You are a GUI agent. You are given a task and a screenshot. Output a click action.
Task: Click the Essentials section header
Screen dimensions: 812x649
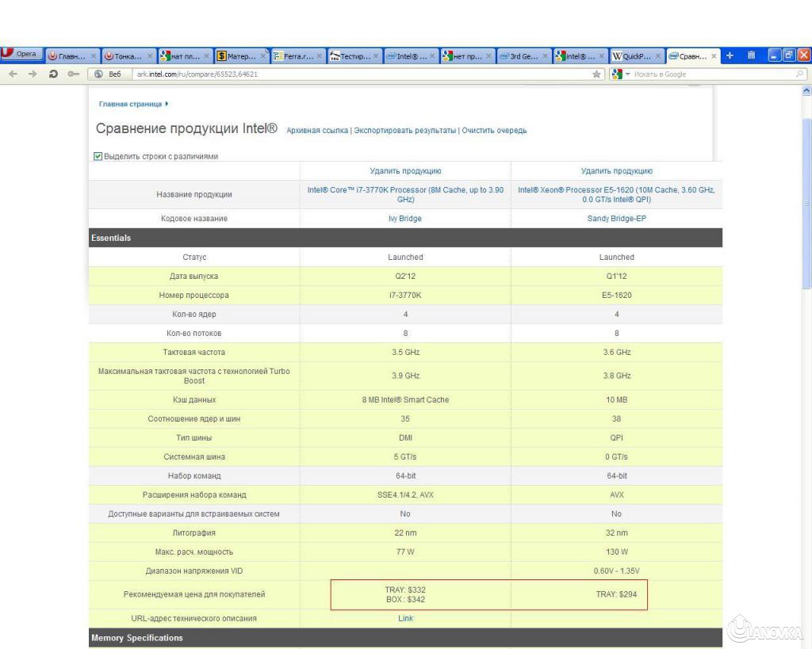click(405, 238)
